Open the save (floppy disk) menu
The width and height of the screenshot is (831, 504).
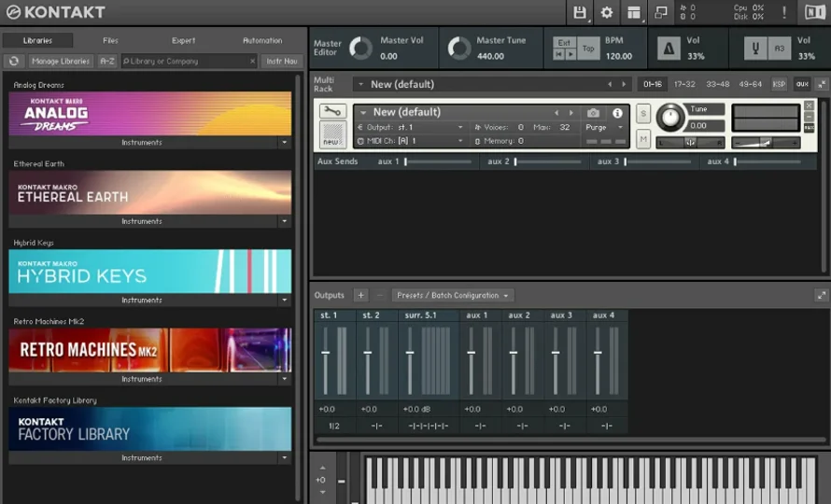click(x=580, y=12)
